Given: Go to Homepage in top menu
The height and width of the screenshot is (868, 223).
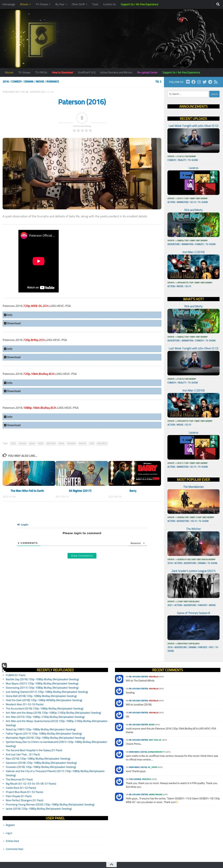Looking at the screenshot, I should [9, 4].
